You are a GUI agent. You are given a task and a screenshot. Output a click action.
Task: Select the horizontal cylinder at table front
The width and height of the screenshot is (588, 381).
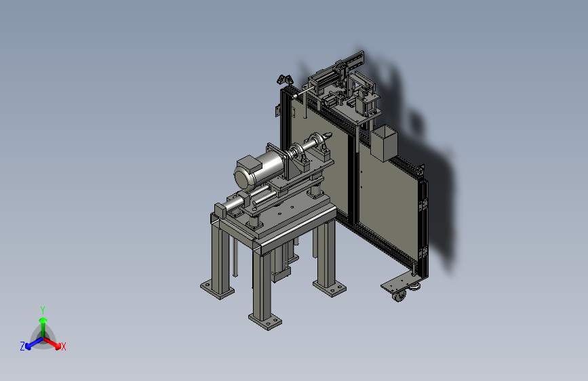pyautogui.click(x=235, y=204)
